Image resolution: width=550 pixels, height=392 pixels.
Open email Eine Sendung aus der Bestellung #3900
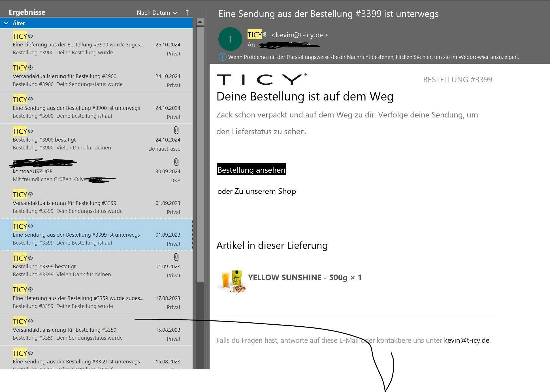[96, 108]
